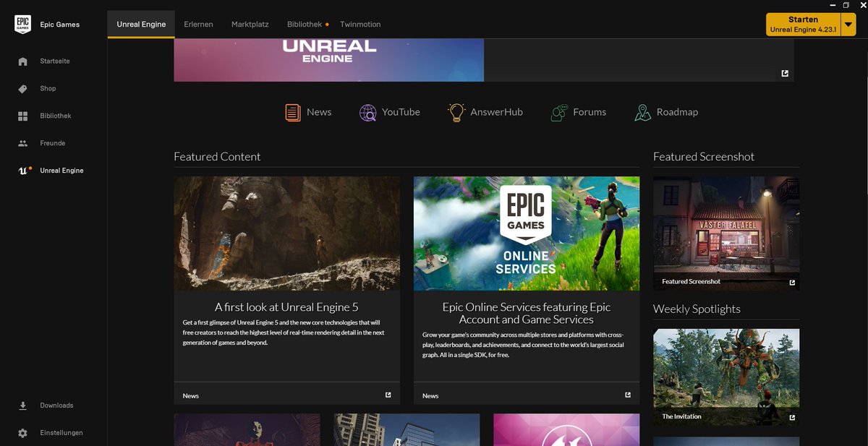Image resolution: width=868 pixels, height=446 pixels.
Task: Click the Featured Content heading
Action: click(x=217, y=157)
